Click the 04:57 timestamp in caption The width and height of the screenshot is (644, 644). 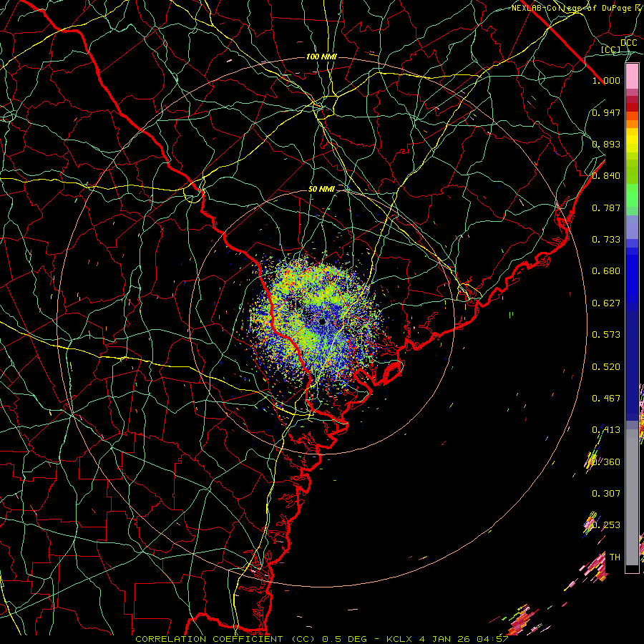click(x=492, y=639)
